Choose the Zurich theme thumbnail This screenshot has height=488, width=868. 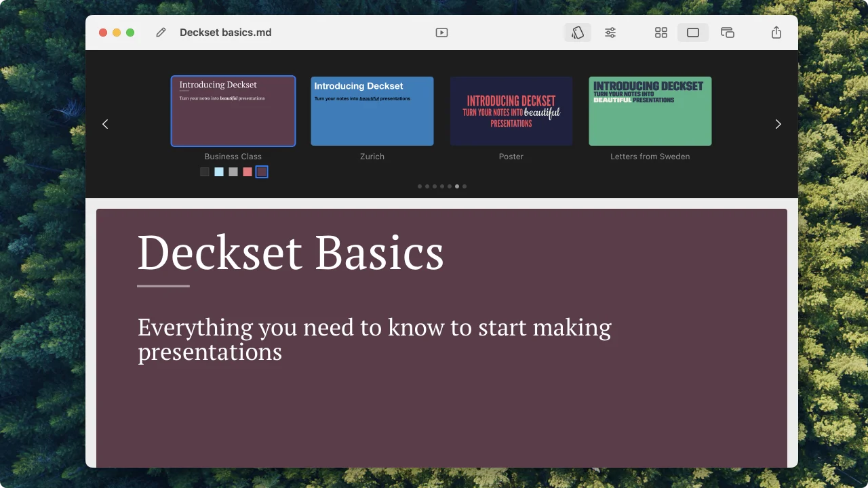click(372, 111)
